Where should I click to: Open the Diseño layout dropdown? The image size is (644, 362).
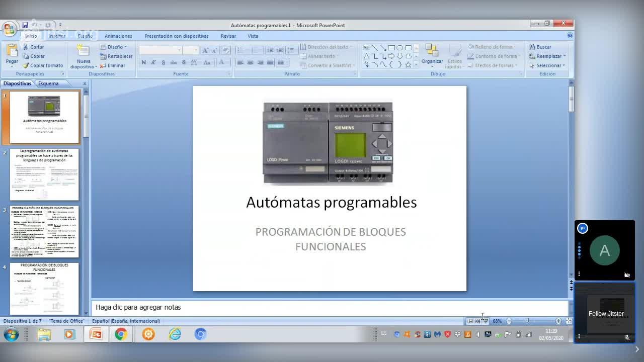(113, 47)
